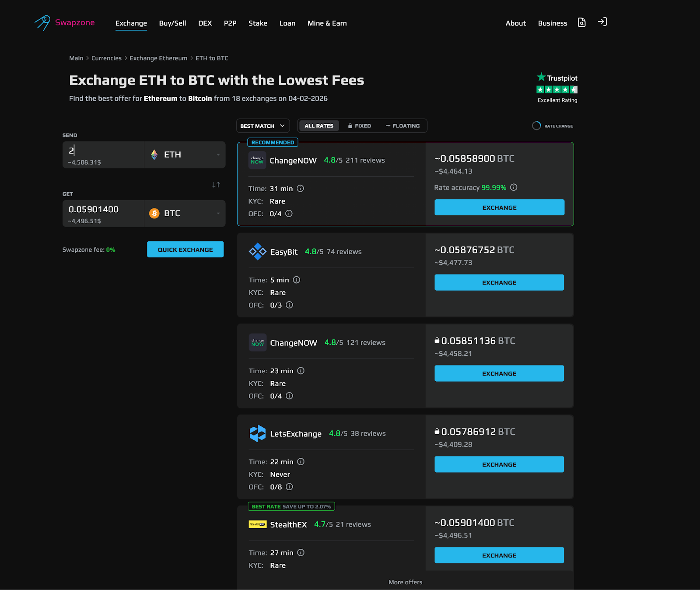Click the Swapzone satellite logo icon
This screenshot has width=700, height=590.
tap(43, 23)
